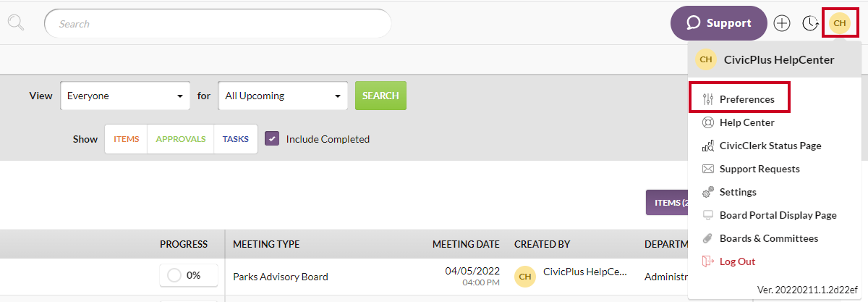The image size is (868, 302).
Task: Expand the All Upcoming dropdown
Action: (x=283, y=96)
